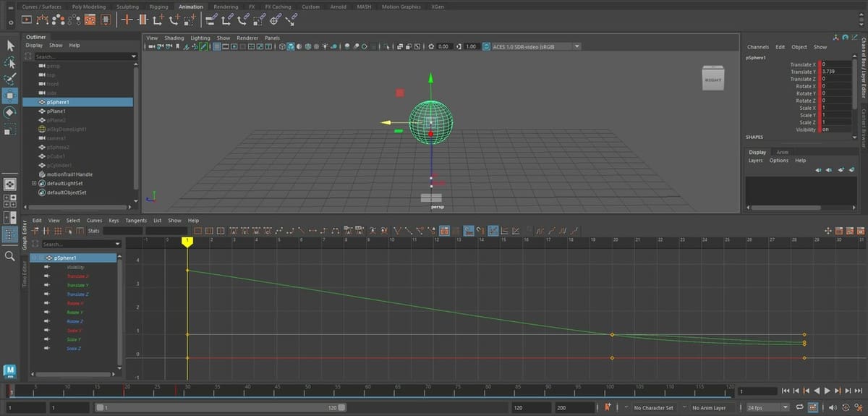The height and width of the screenshot is (416, 868).
Task: Click the Outliner expand-all icon by search
Action: (x=28, y=56)
